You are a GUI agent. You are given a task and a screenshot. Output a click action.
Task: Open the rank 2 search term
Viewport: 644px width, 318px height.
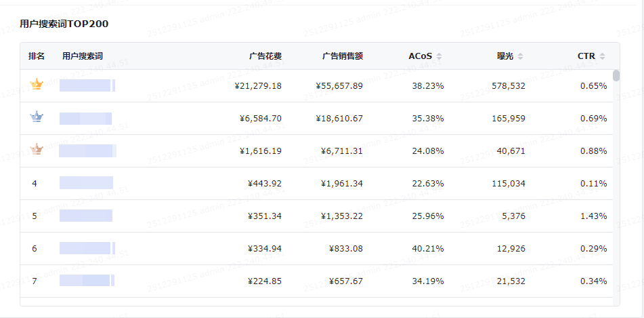pos(86,118)
